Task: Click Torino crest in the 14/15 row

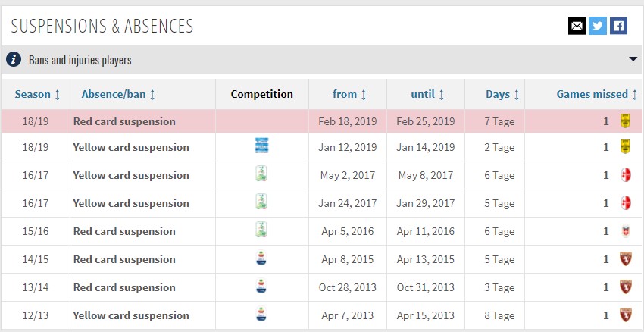Action: pos(625,259)
